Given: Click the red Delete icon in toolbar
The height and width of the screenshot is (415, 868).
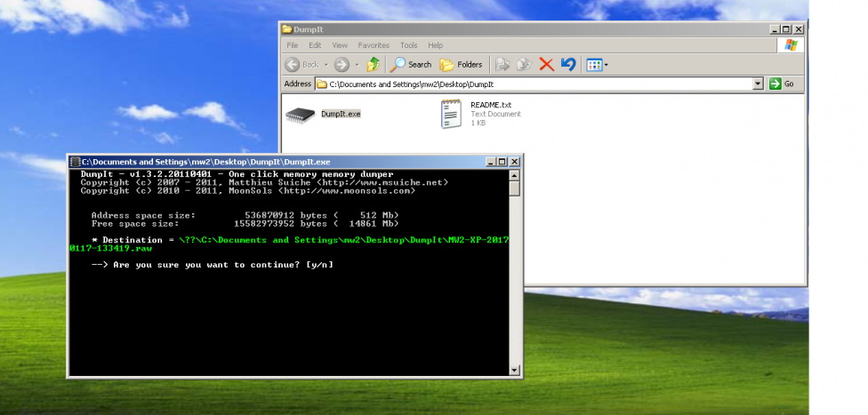Looking at the screenshot, I should point(546,64).
